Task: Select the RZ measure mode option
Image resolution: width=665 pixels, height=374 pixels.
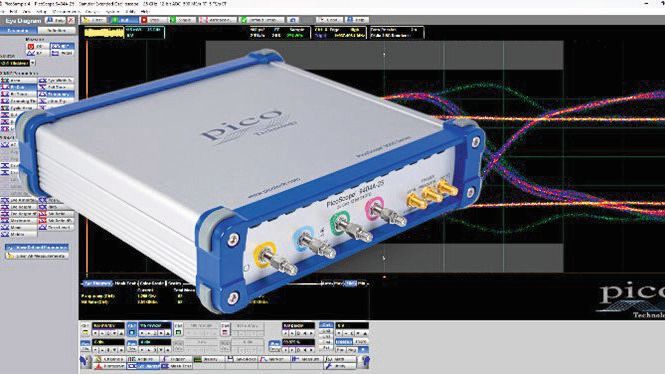Action: tap(37, 53)
